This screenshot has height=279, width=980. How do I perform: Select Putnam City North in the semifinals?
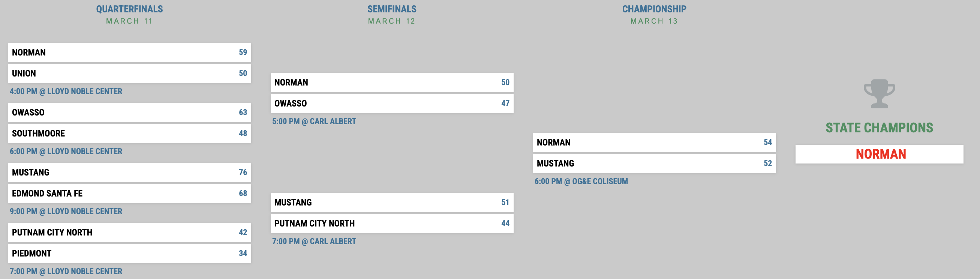(392, 223)
